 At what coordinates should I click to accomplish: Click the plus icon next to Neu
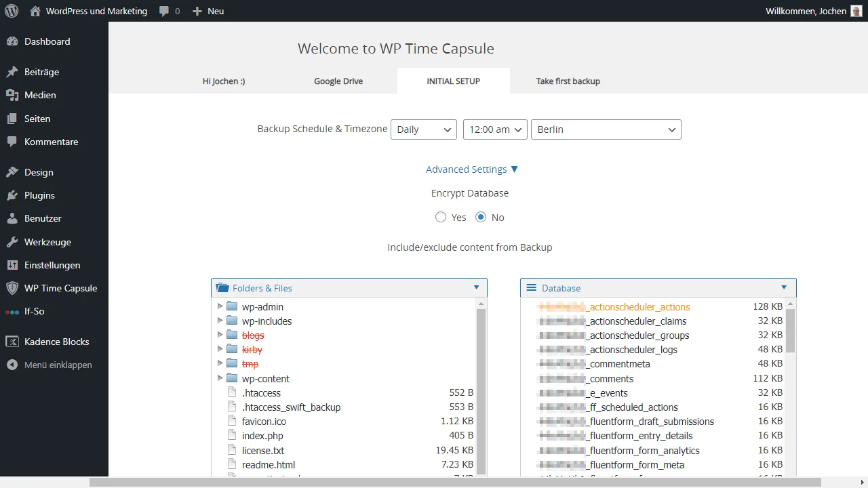tap(197, 11)
